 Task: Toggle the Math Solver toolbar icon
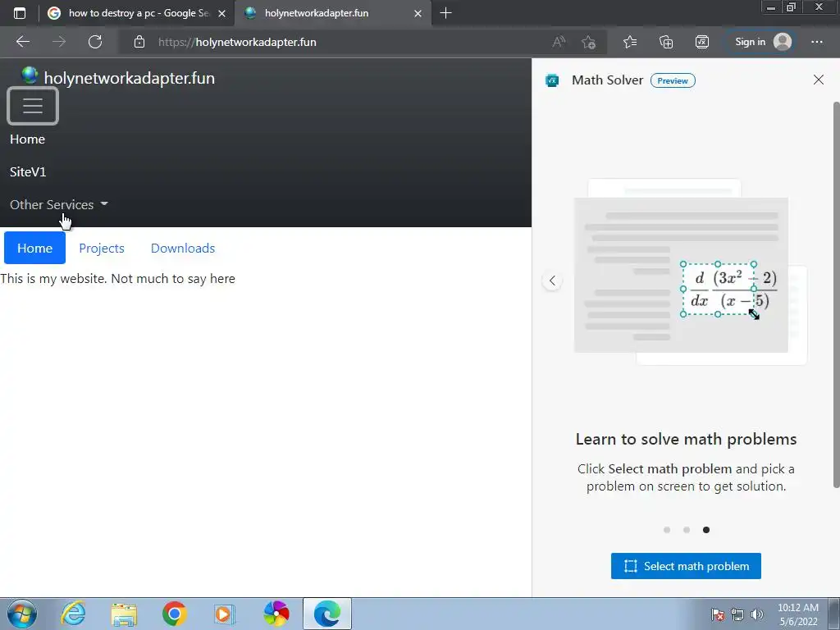tap(702, 42)
